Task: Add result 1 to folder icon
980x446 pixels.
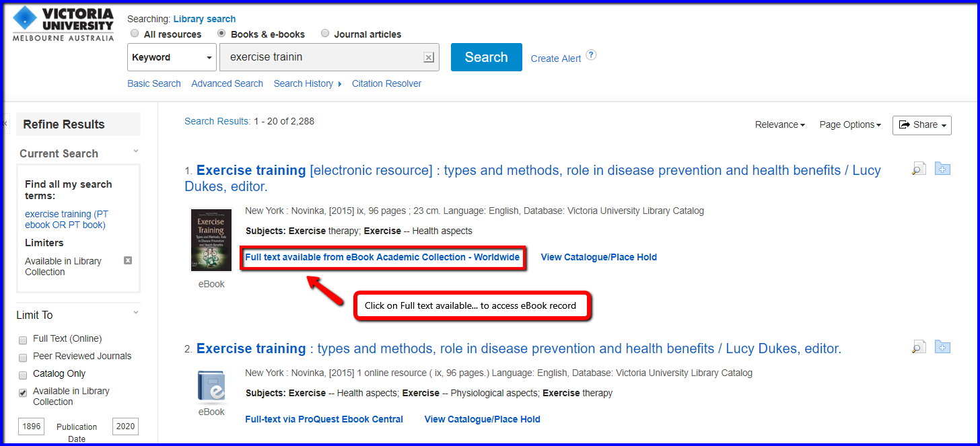Action: [x=942, y=169]
